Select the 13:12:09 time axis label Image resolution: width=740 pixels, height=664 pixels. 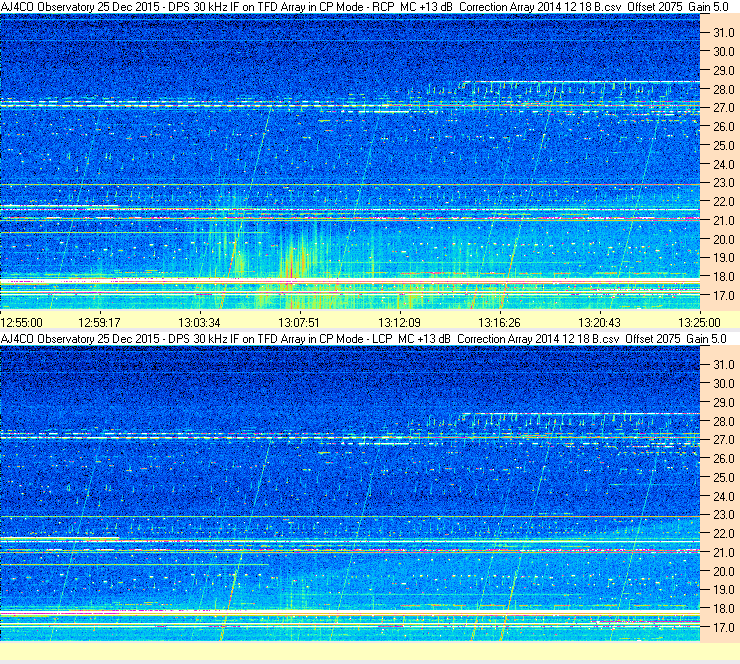pyautogui.click(x=399, y=323)
